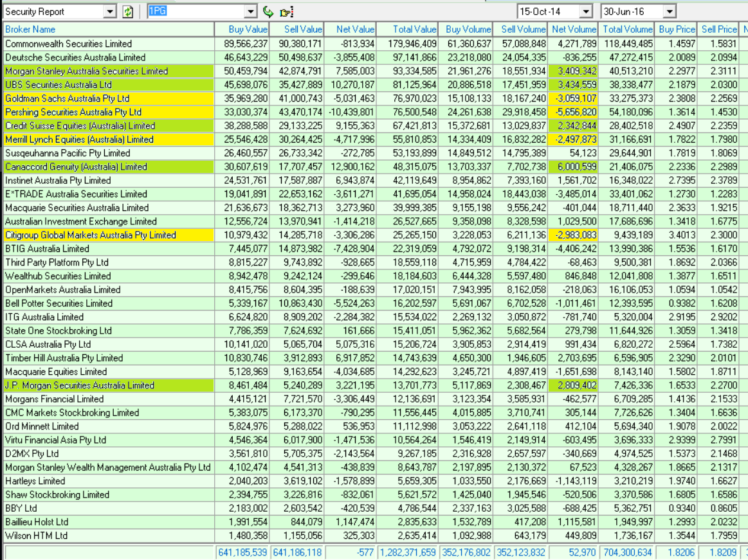Click the green curved arrow go icon
Image resolution: width=748 pixels, height=560 pixels.
point(268,12)
